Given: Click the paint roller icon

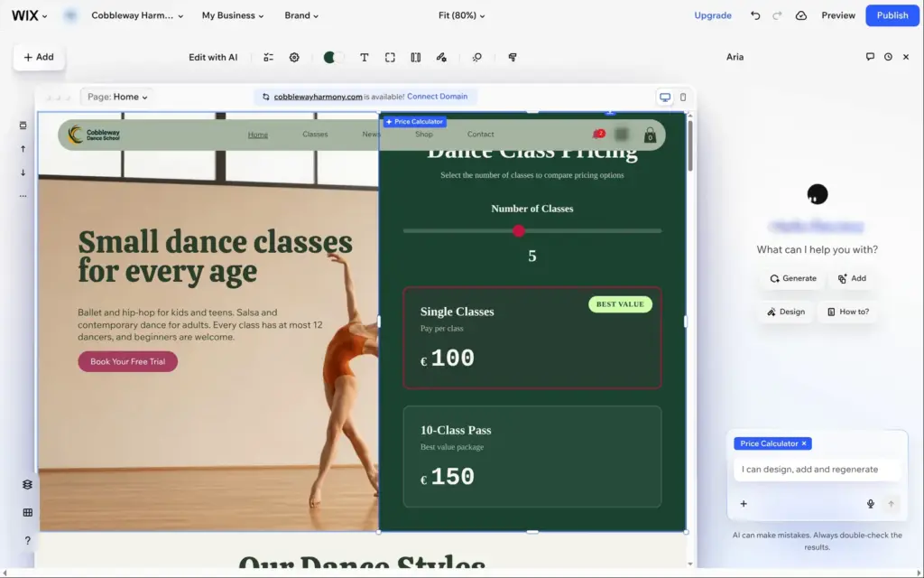Looking at the screenshot, I should coord(513,57).
